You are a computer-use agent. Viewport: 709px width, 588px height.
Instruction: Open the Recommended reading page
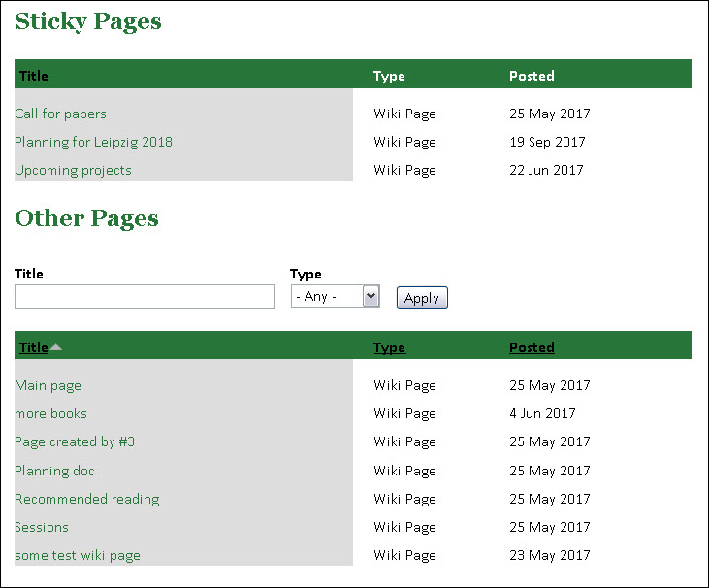(x=86, y=499)
